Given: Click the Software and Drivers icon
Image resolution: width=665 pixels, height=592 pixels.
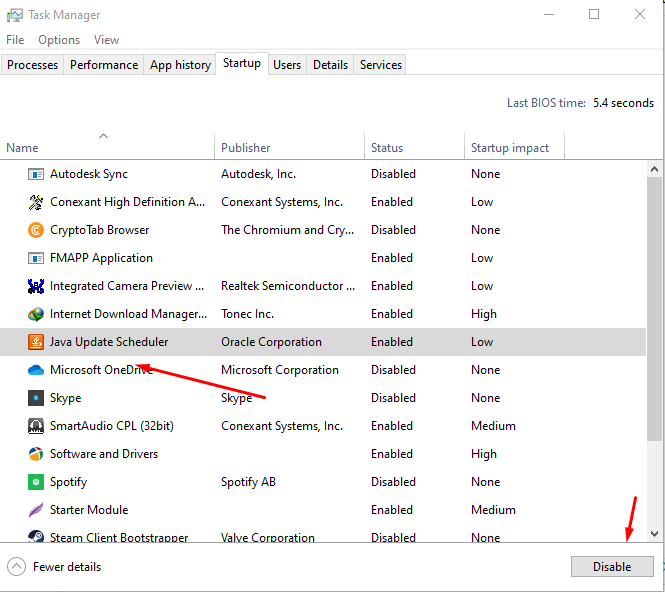Looking at the screenshot, I should (36, 454).
